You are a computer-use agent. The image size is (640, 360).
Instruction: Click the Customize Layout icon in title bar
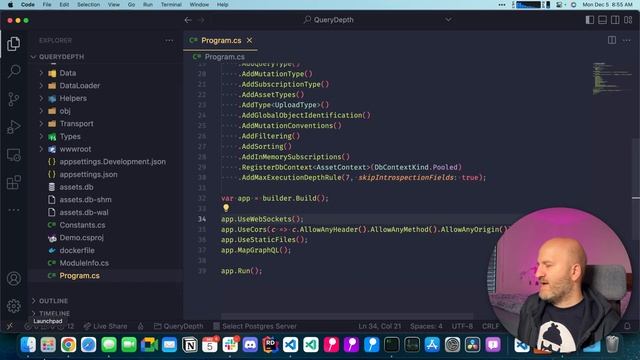point(628,20)
